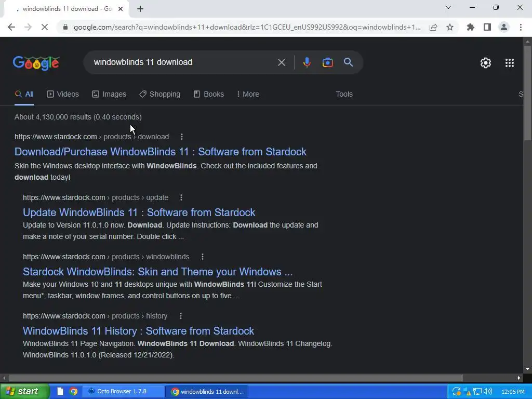Click the document quick launch icon
Screen dimensions: 532x399
pos(60,392)
